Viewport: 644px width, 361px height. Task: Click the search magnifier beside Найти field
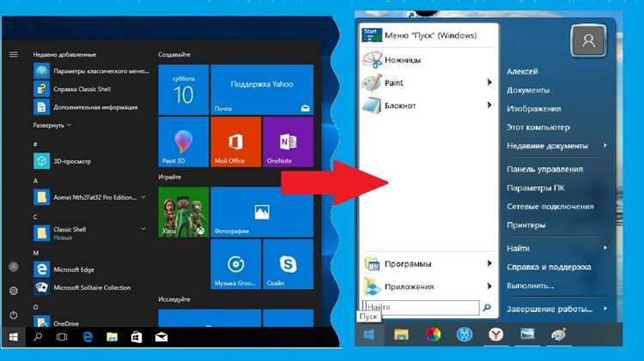tap(487, 307)
